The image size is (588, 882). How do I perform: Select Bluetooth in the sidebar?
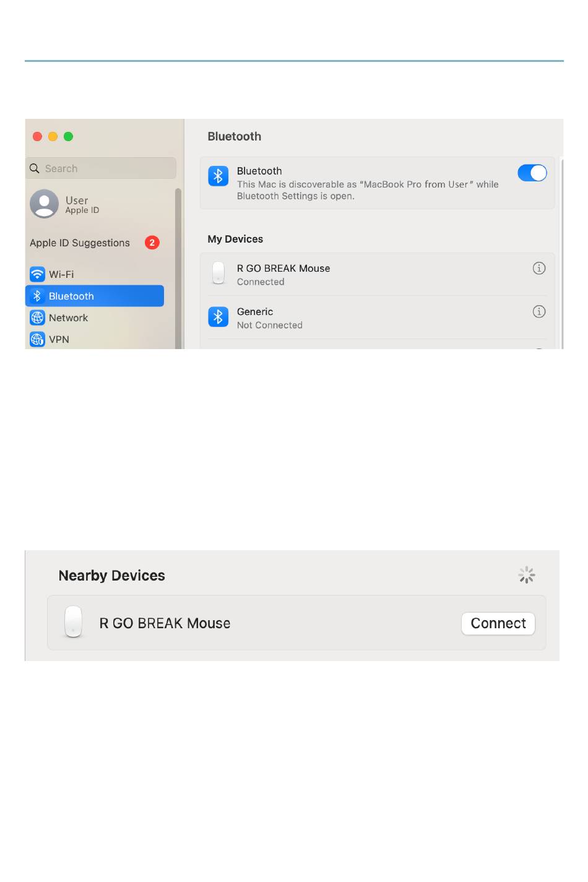point(95,296)
